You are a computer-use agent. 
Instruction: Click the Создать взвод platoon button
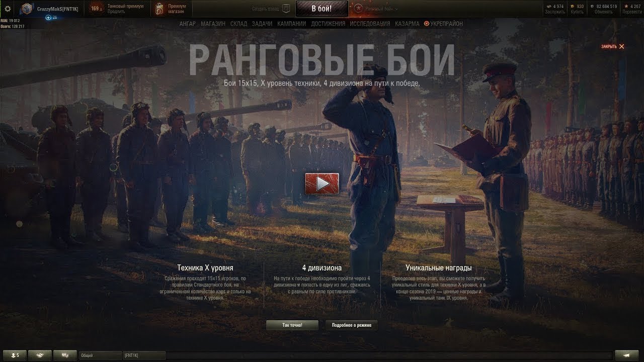click(x=272, y=9)
